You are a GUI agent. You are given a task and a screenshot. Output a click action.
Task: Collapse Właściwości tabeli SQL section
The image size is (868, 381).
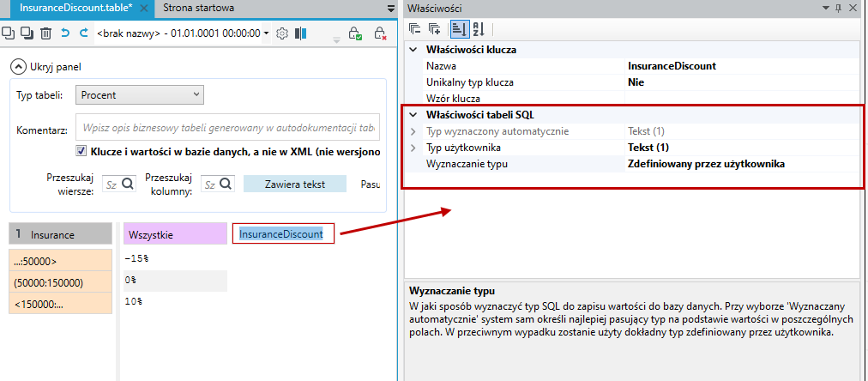413,115
